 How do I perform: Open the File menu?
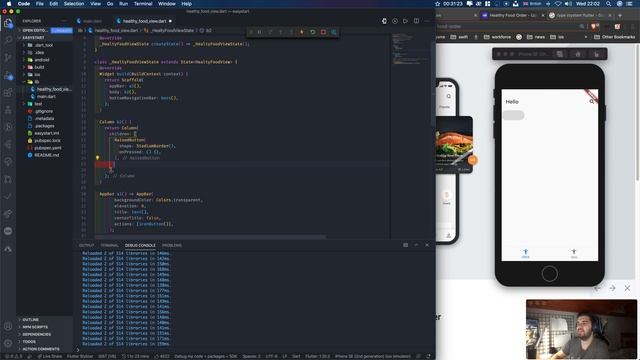pyautogui.click(x=40, y=4)
